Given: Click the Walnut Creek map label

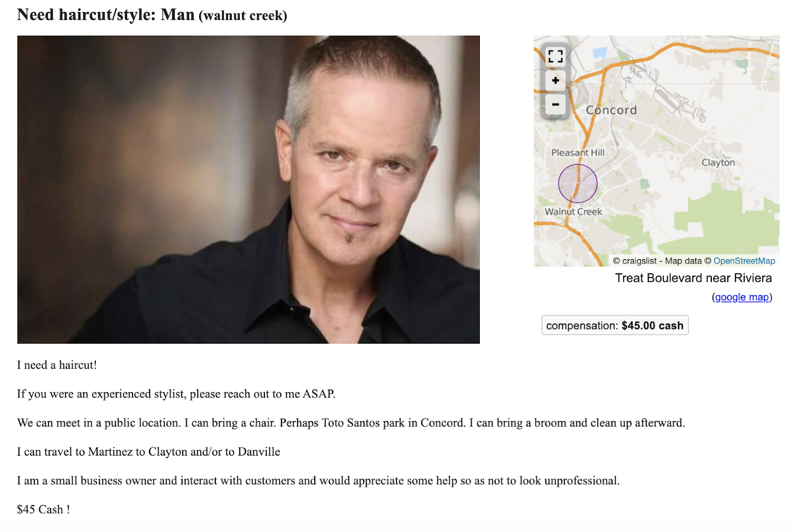Looking at the screenshot, I should (573, 212).
